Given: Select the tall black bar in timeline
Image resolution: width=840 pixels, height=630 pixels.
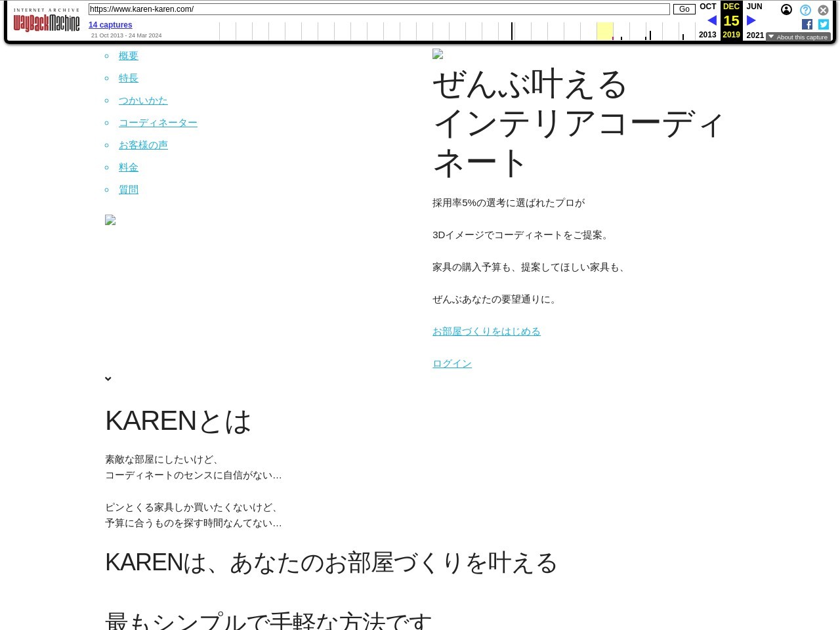Looking at the screenshot, I should click(512, 31).
